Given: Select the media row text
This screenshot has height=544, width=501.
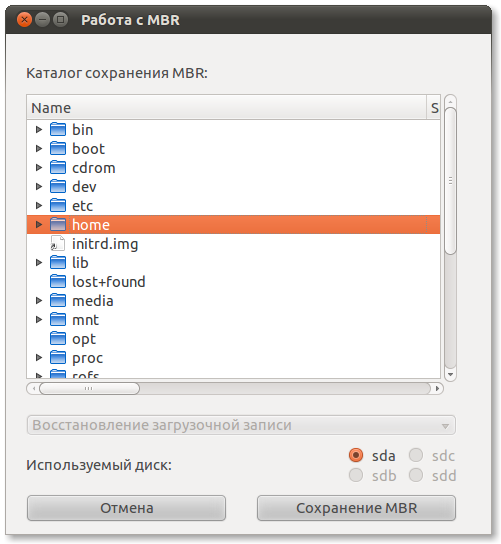Looking at the screenshot, I should coord(93,301).
